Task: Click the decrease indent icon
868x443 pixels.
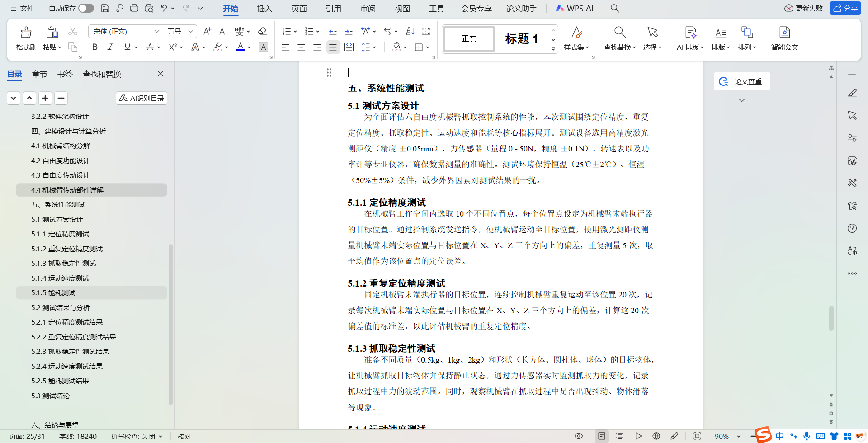Action: pyautogui.click(x=333, y=31)
